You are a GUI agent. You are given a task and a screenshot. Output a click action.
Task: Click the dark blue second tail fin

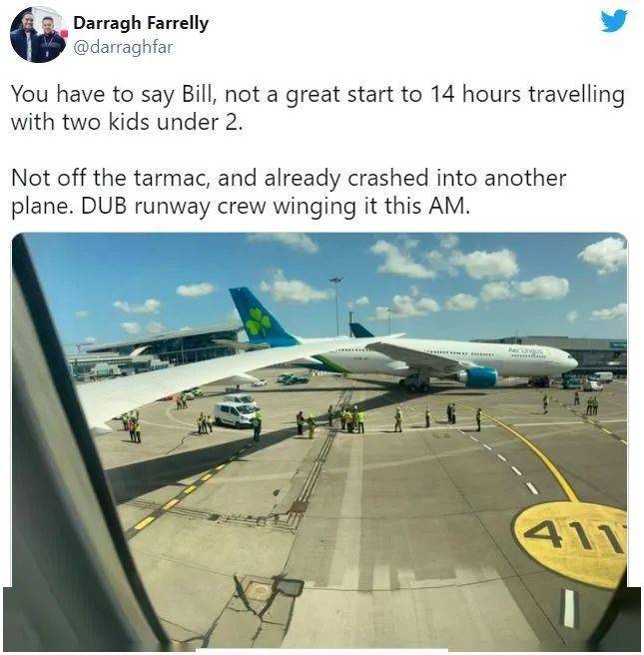coord(360,330)
